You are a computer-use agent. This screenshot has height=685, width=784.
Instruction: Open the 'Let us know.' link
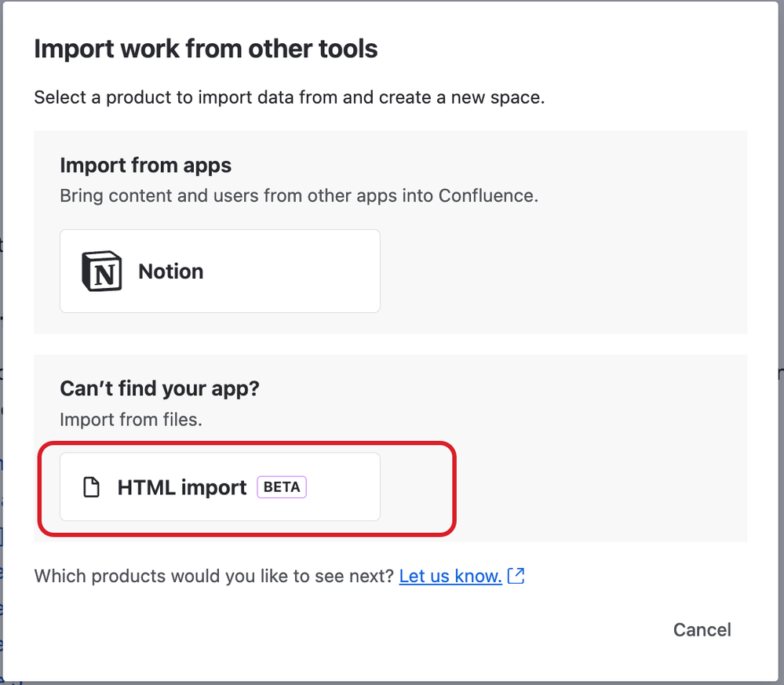(x=450, y=576)
